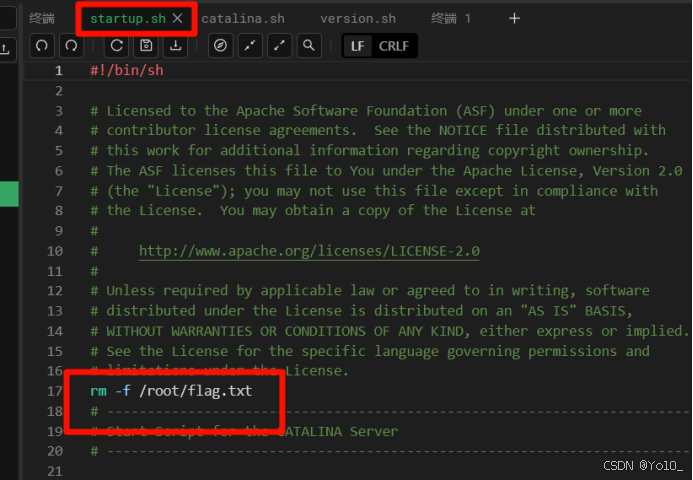
Task: Open the apache.org LICENSE-2.0 link
Action: point(309,251)
